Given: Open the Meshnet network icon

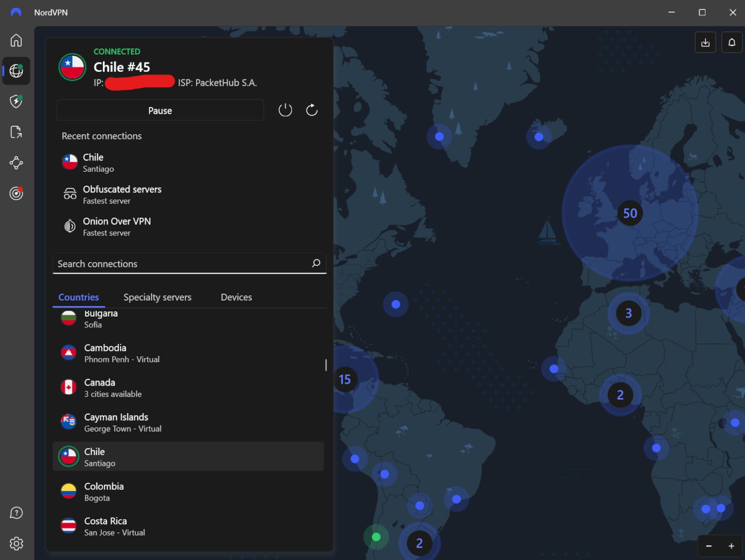Looking at the screenshot, I should pyautogui.click(x=16, y=163).
